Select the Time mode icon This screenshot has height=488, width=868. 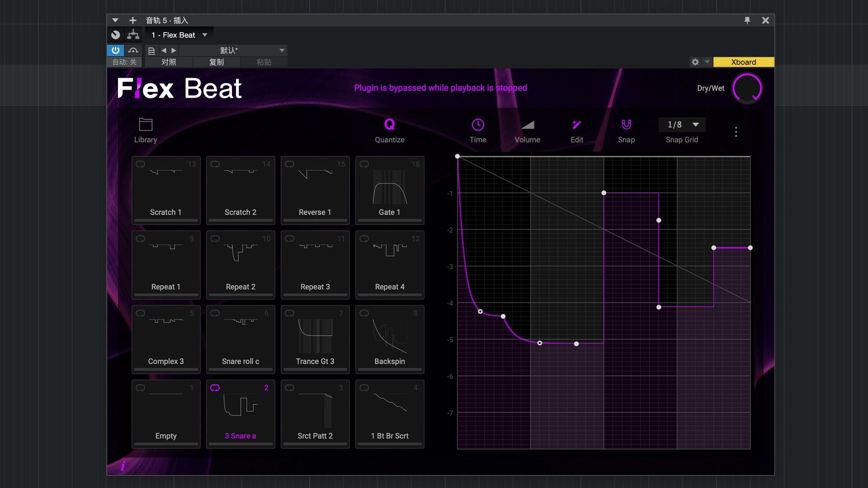pos(478,125)
